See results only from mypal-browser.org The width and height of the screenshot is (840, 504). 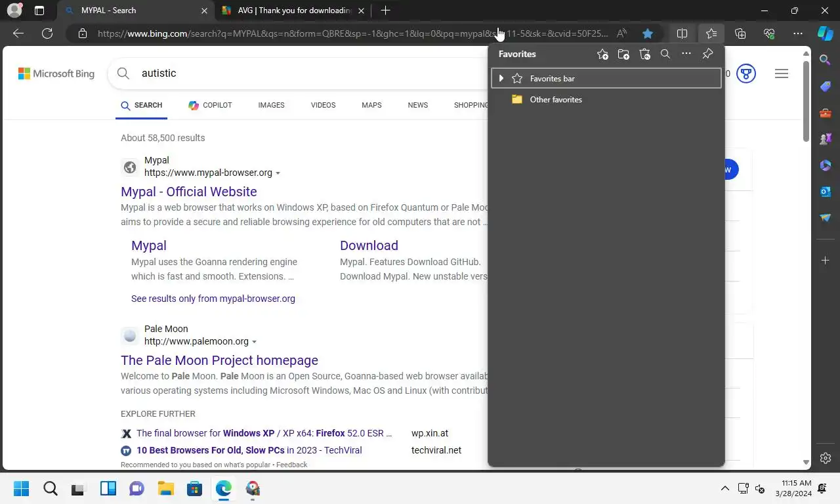[213, 299]
